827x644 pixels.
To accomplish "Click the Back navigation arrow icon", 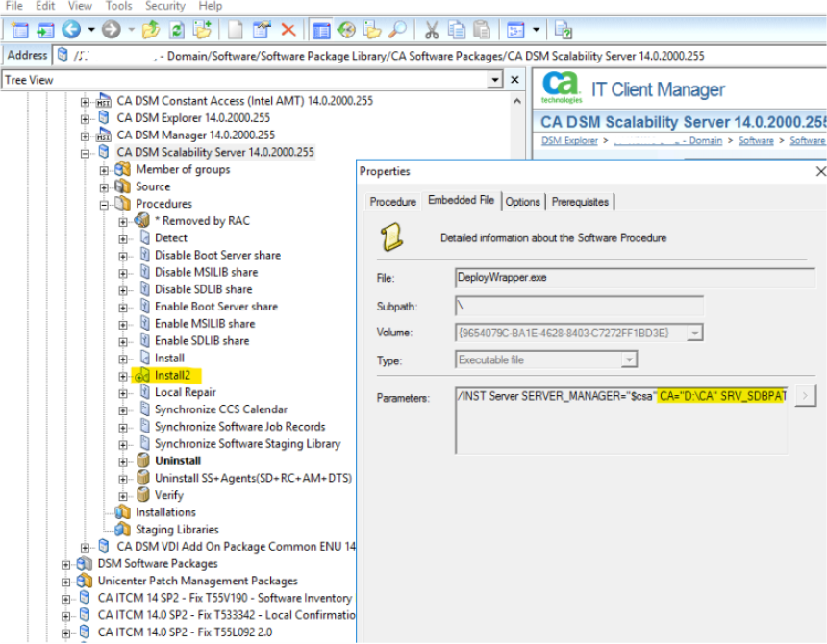I will pos(70,30).
